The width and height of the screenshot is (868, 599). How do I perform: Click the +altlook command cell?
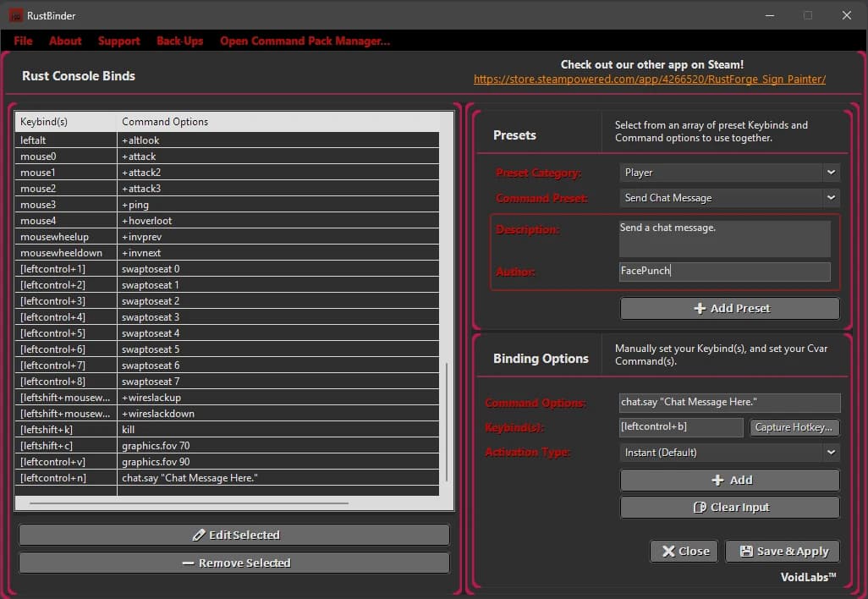tap(277, 140)
